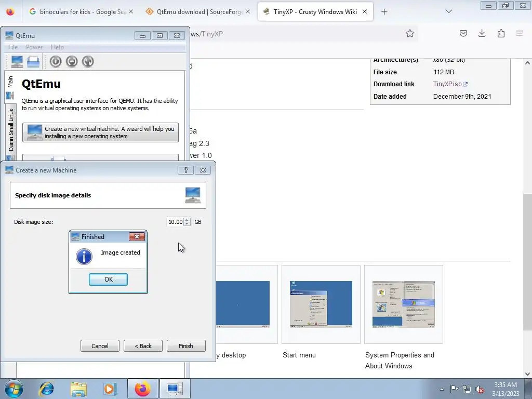Click the network tray icon
The image size is (532, 399).
467,389
